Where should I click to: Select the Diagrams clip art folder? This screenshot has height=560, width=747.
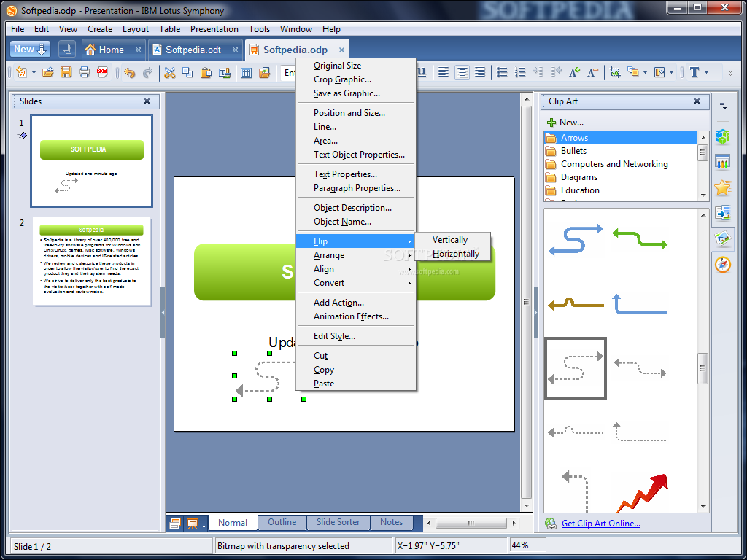click(x=621, y=177)
